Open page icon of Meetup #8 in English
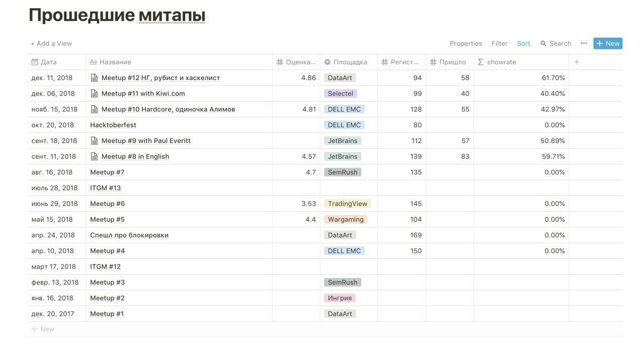Image resolution: width=644 pixels, height=338 pixels. pyautogui.click(x=94, y=156)
